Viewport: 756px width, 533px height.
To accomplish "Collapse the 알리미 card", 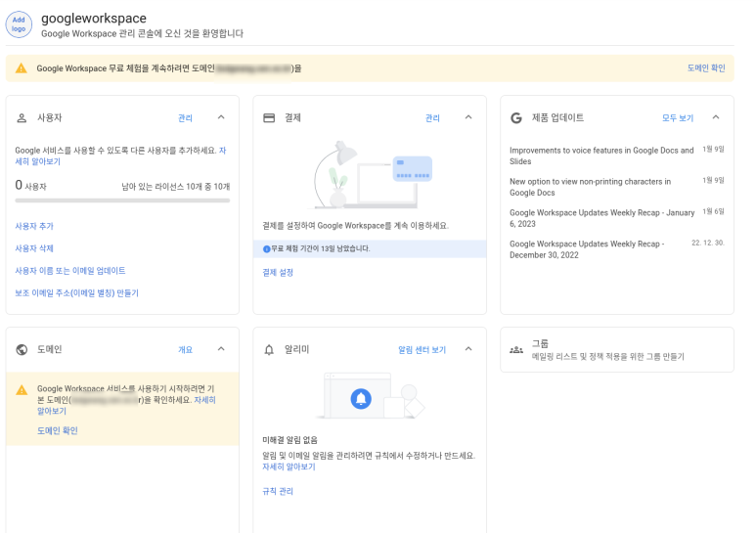I will click(468, 349).
